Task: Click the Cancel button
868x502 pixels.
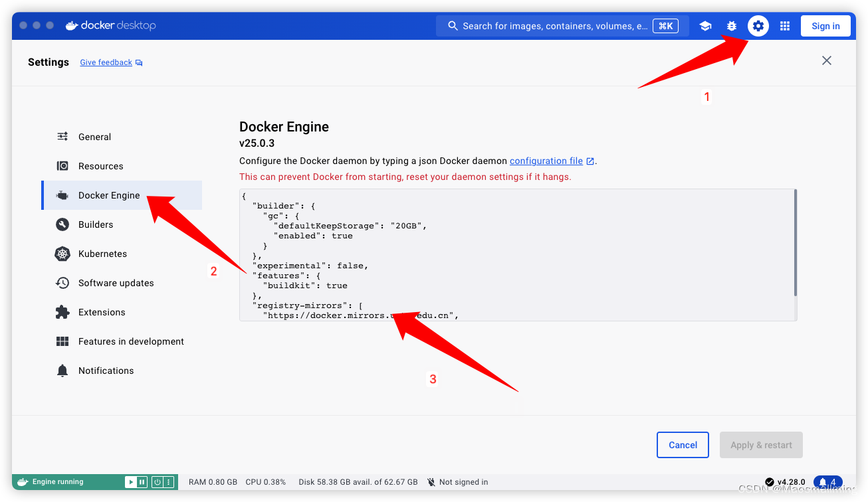Action: pyautogui.click(x=683, y=445)
